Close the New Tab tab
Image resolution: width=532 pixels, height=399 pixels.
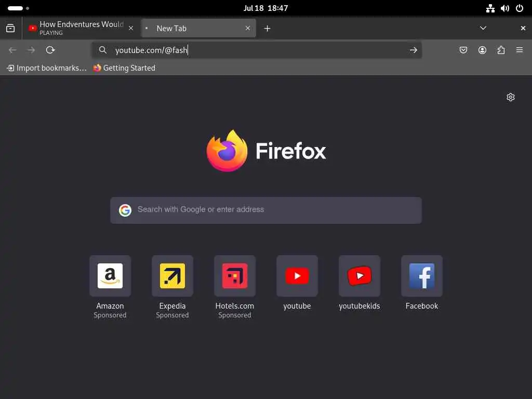click(x=248, y=28)
